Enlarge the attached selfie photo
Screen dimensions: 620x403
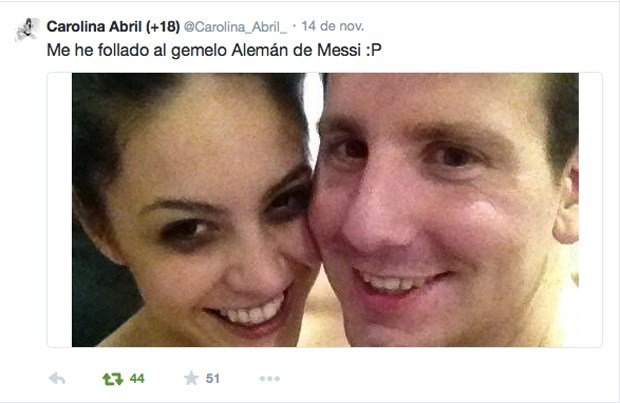coord(325,210)
